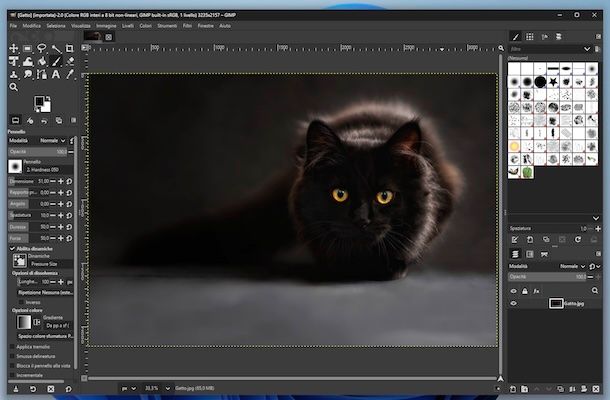Image resolution: width=610 pixels, height=400 pixels.
Task: Open the Device Status tab
Action: [30, 120]
